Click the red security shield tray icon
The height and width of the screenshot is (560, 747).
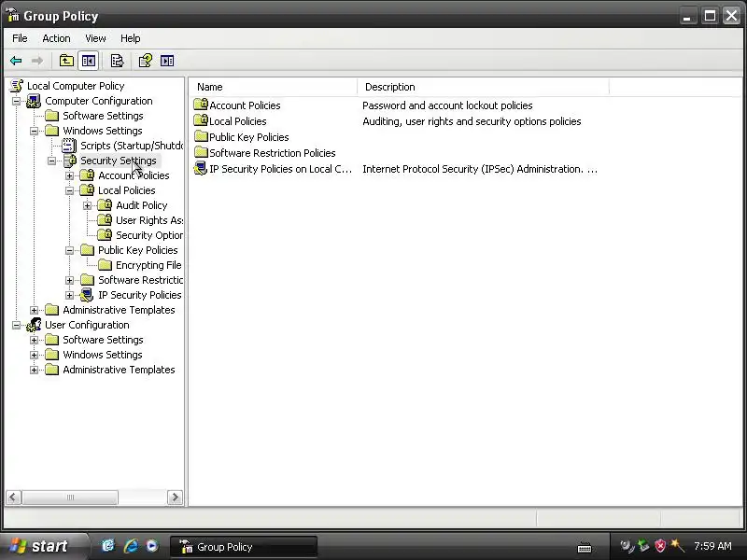click(x=660, y=546)
